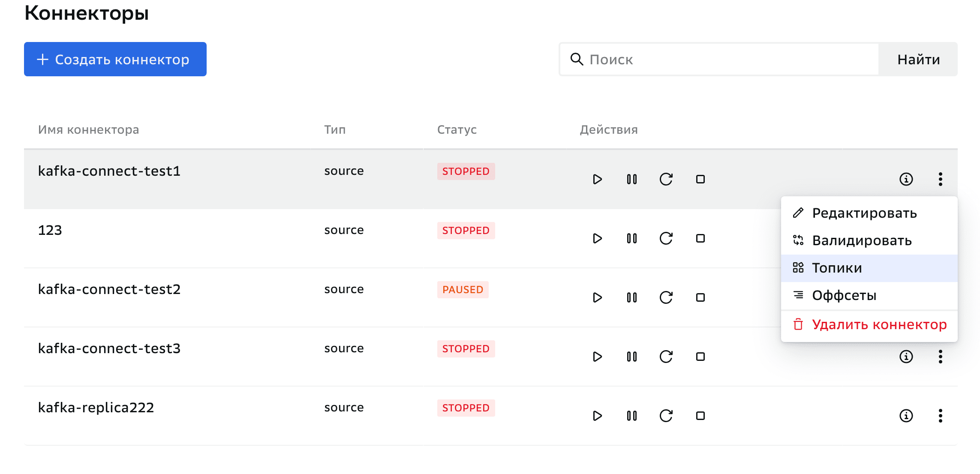Stop the kafka-connect-test1 connector

[700, 179]
